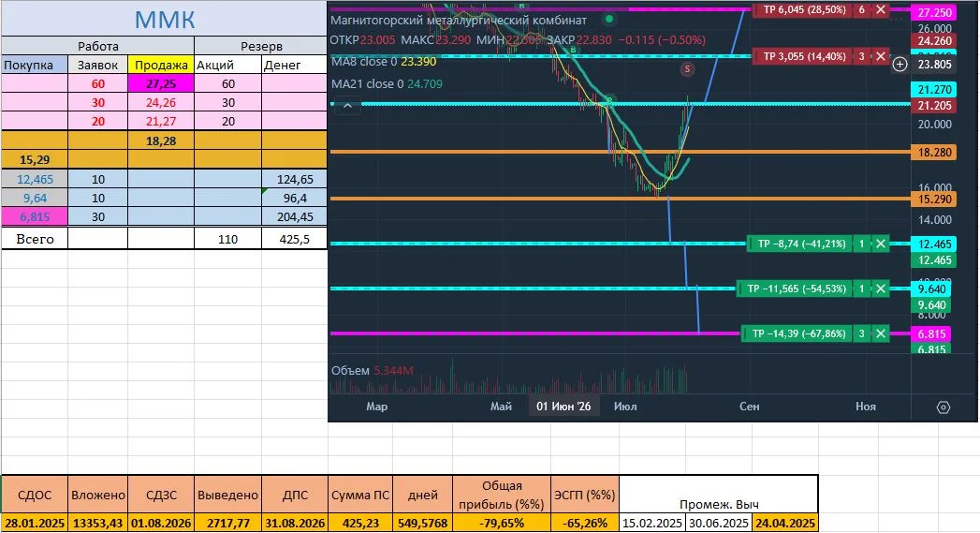Select the 13353,43 Вложено value
The height and width of the screenshot is (533, 980).
98,523
